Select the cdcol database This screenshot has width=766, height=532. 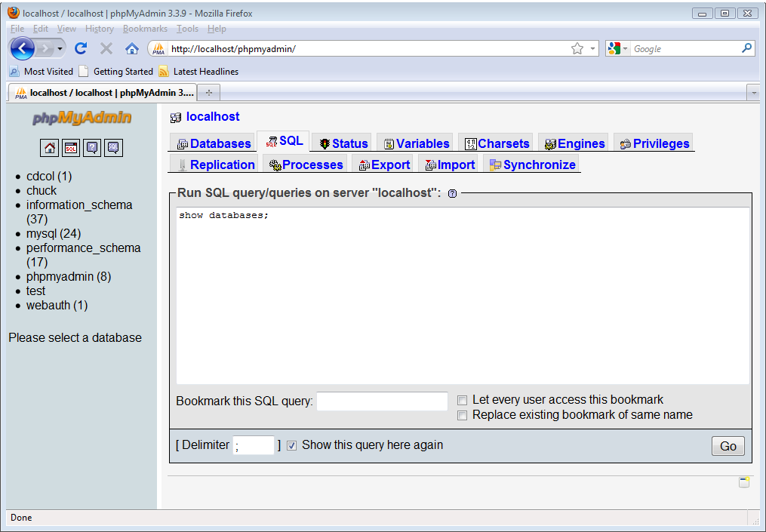click(x=49, y=176)
